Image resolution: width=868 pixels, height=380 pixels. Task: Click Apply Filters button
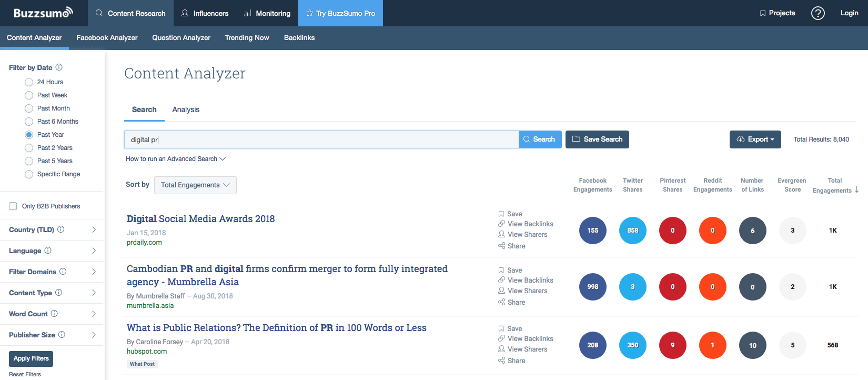(x=31, y=358)
